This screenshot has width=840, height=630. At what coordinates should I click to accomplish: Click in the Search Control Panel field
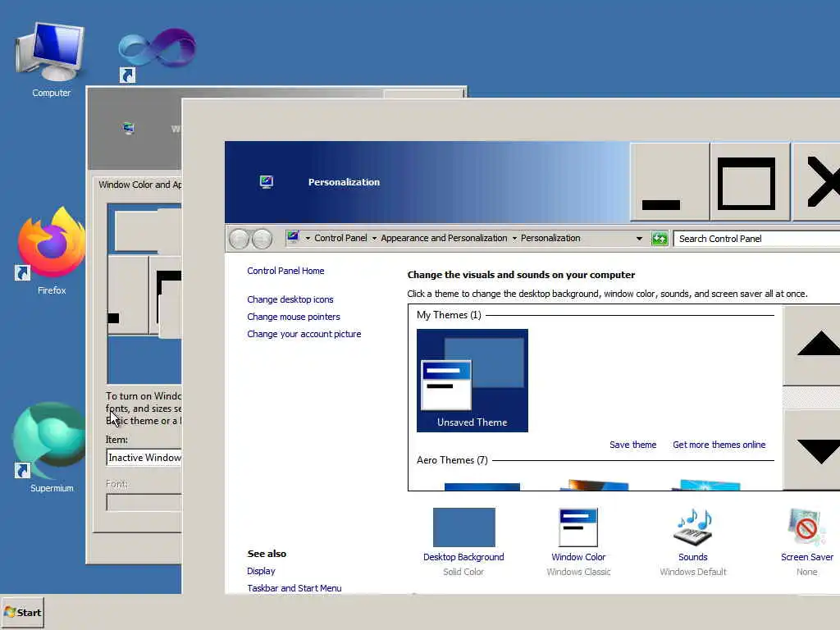click(756, 239)
